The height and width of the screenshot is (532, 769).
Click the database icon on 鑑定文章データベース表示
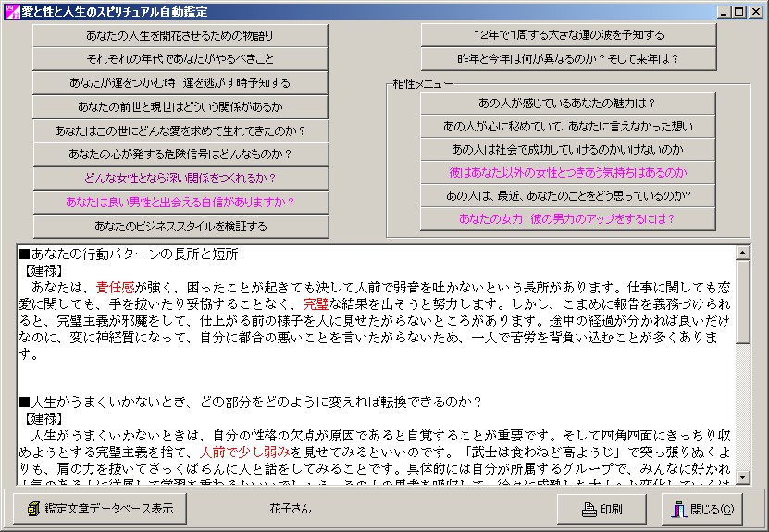(33, 509)
